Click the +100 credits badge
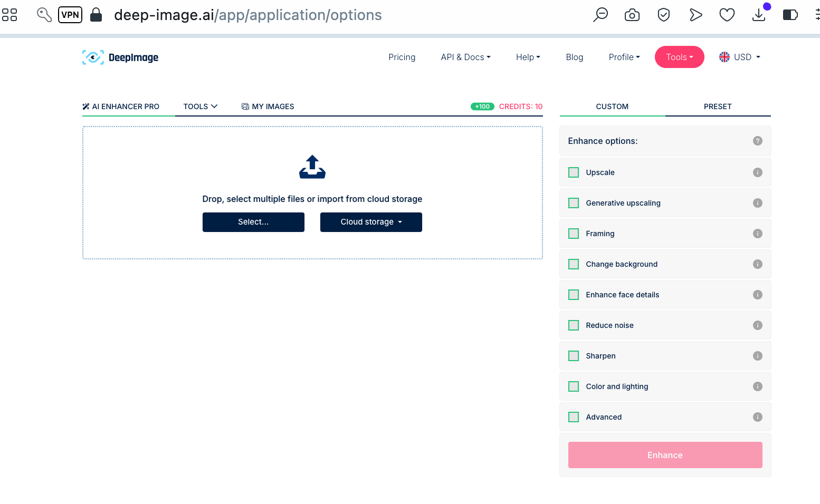 tap(482, 106)
